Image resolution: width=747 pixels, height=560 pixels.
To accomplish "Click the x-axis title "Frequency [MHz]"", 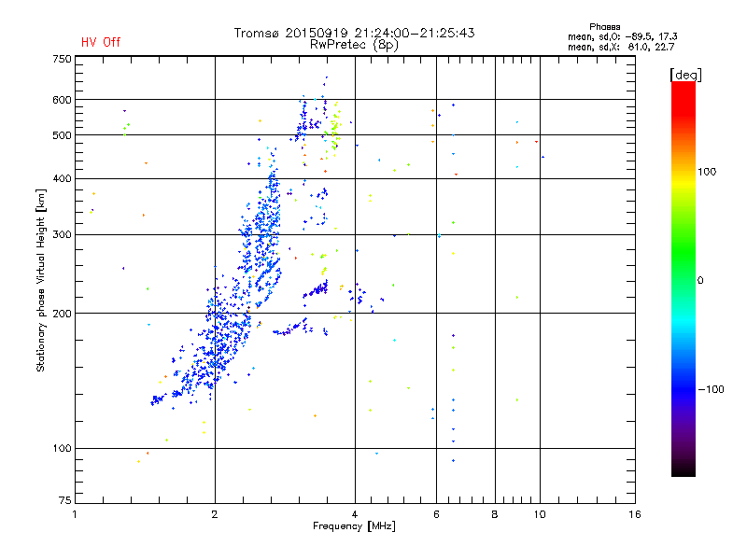I will [355, 526].
